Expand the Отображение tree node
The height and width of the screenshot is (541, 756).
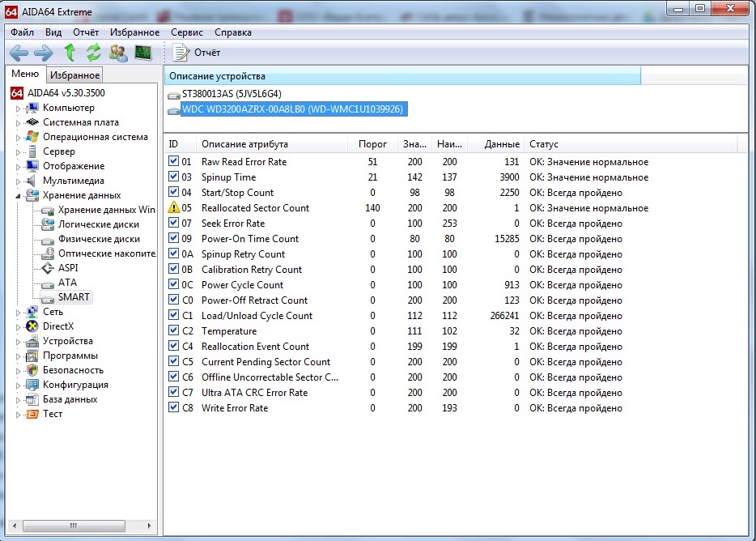[18, 167]
